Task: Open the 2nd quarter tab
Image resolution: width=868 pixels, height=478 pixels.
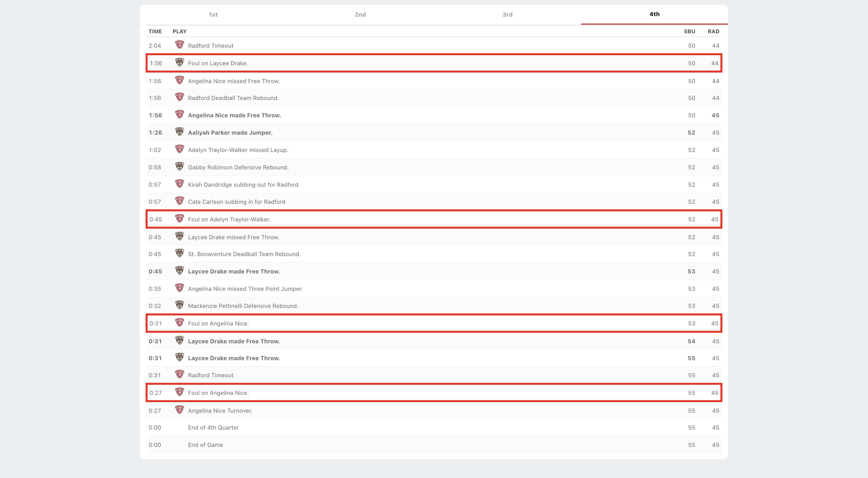Action: click(x=360, y=14)
